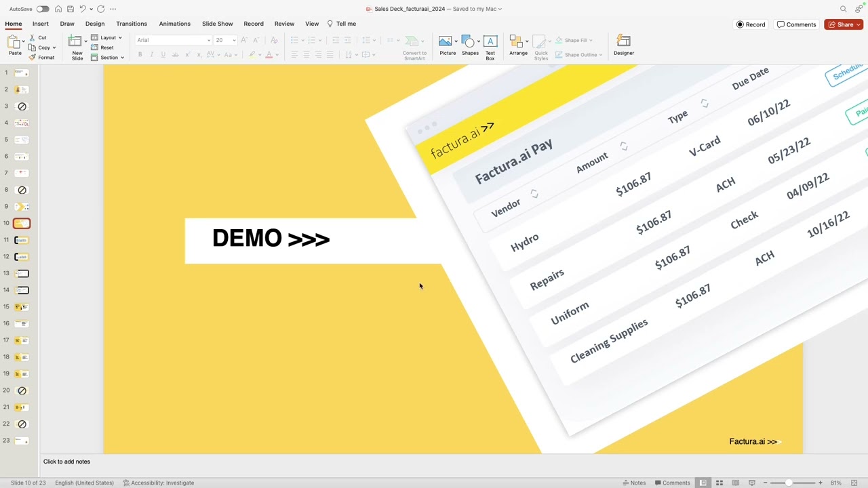Toggle bold formatting
Image resolution: width=868 pixels, height=488 pixels.
point(140,55)
